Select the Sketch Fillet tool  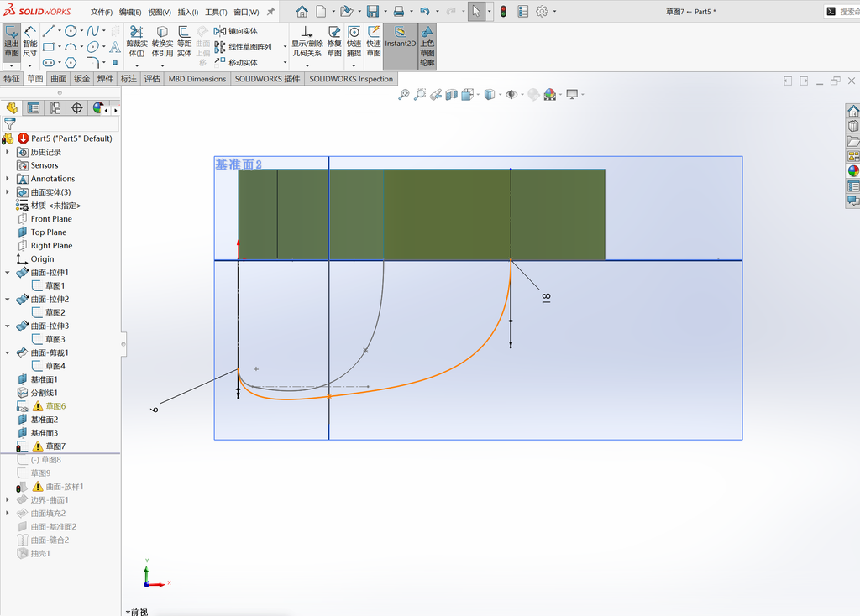(x=92, y=62)
